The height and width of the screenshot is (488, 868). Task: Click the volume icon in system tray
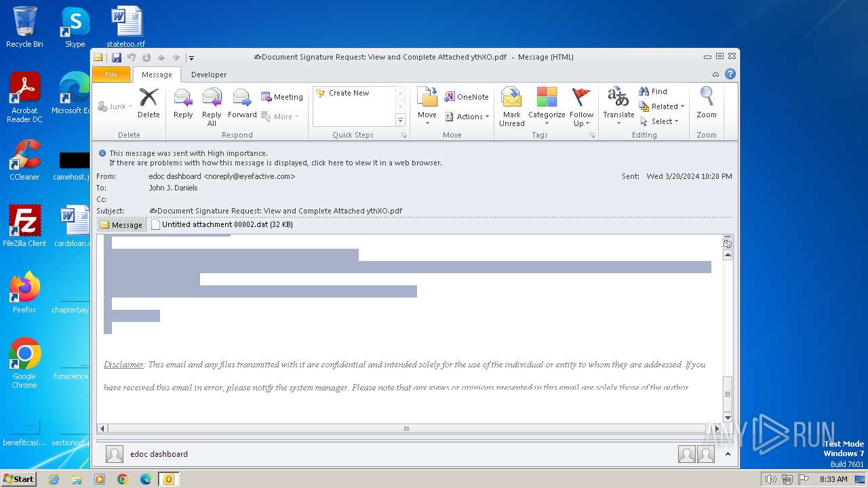pyautogui.click(x=771, y=479)
